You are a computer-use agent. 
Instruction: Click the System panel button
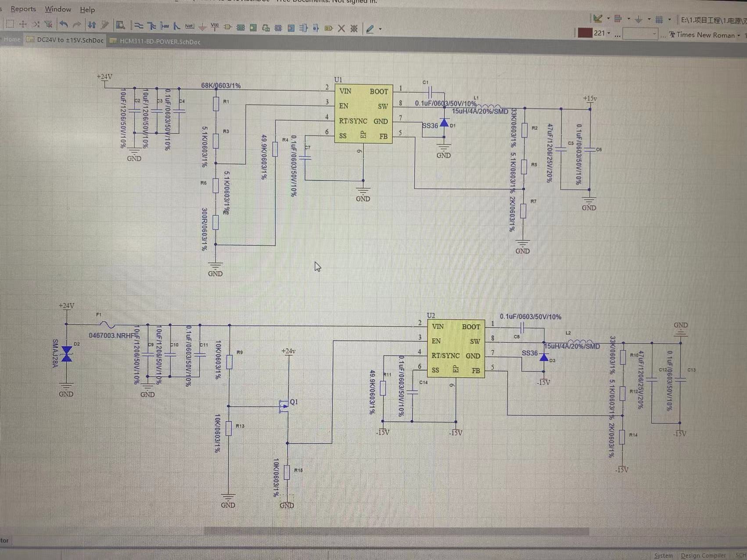pos(663,556)
